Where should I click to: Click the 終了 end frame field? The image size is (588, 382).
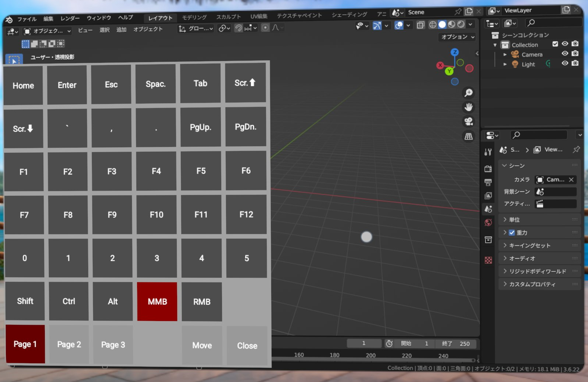click(x=456, y=343)
